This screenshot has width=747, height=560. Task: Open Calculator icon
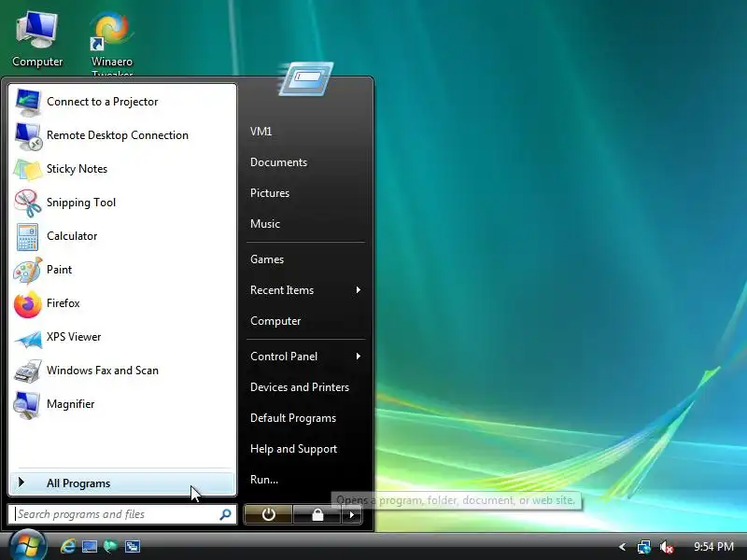tap(28, 236)
